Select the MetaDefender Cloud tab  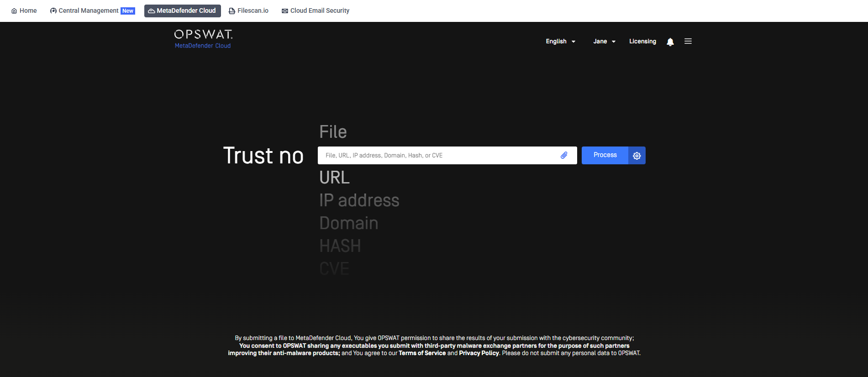182,10
